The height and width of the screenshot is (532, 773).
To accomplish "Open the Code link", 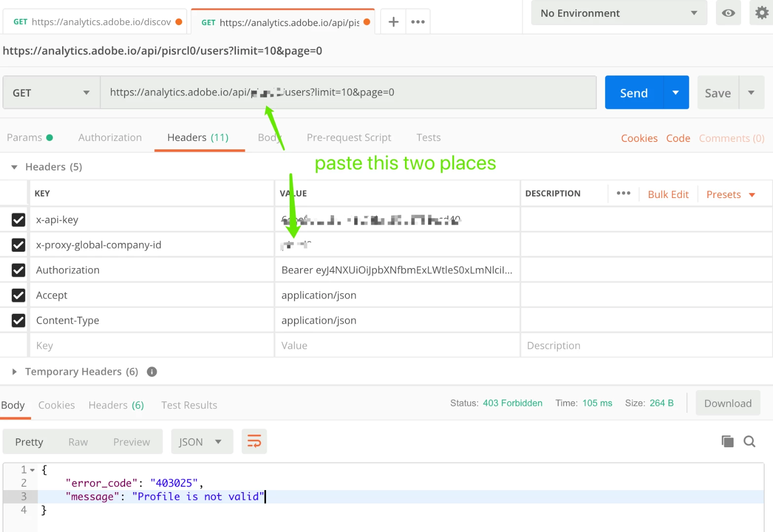I will [678, 138].
